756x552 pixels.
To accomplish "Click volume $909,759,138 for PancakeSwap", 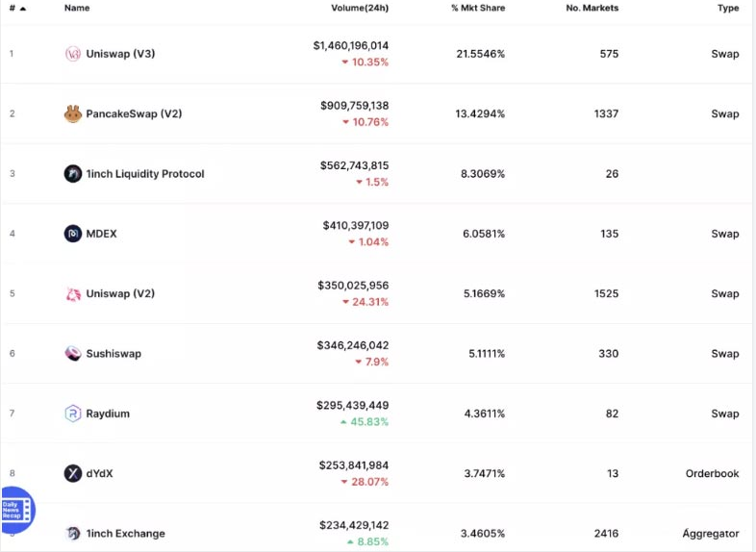I will (x=354, y=105).
